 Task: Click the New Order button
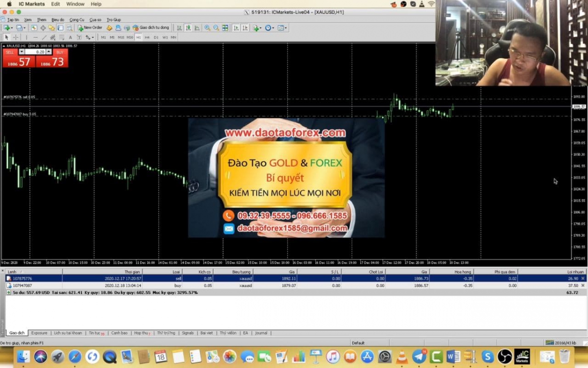[x=90, y=27]
